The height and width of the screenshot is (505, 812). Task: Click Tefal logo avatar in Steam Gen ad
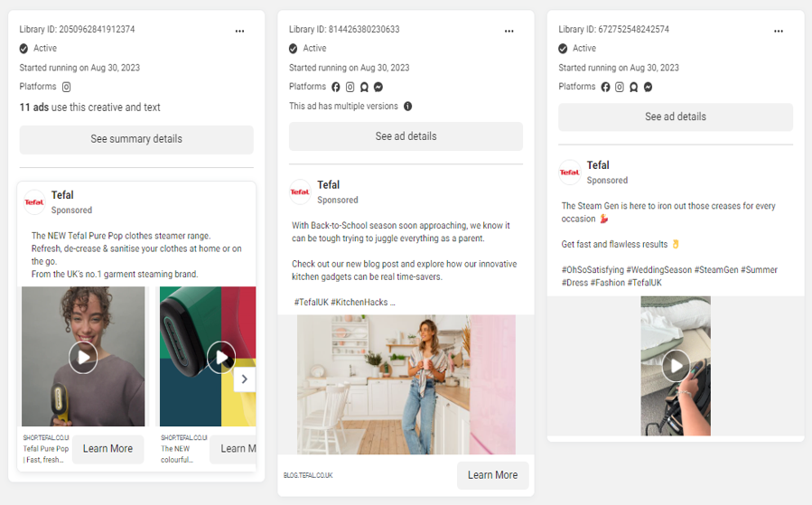pos(570,172)
